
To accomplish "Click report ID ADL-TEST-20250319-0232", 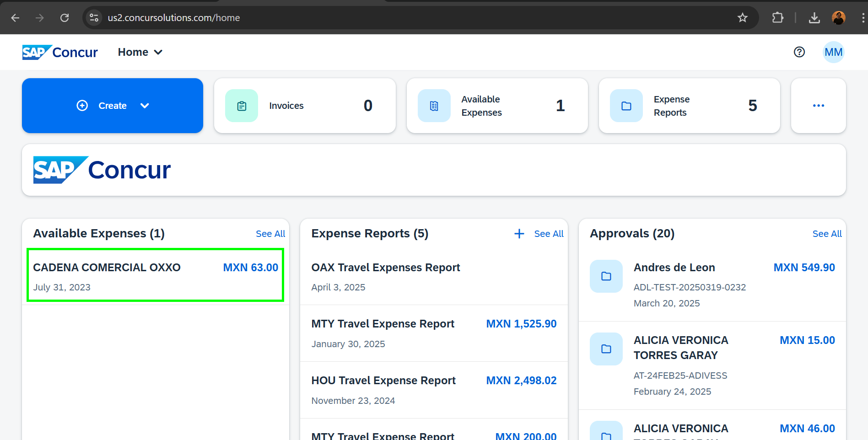I will [x=690, y=287].
